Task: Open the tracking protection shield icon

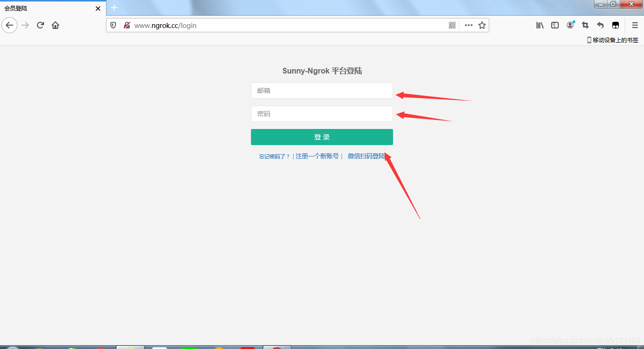Action: tap(113, 25)
